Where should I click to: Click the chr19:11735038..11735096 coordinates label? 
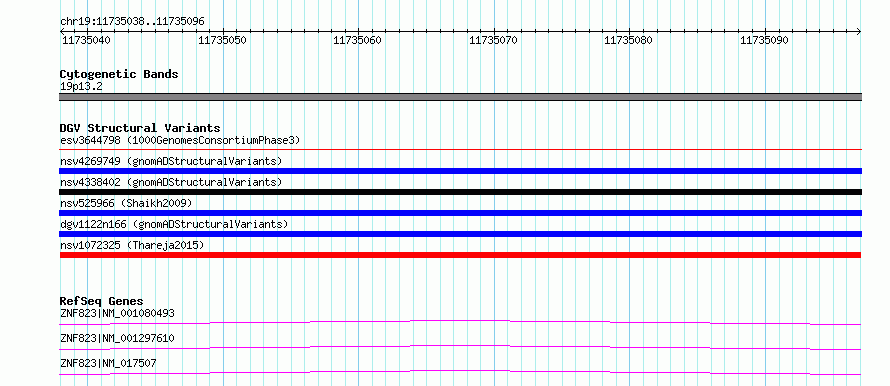132,22
